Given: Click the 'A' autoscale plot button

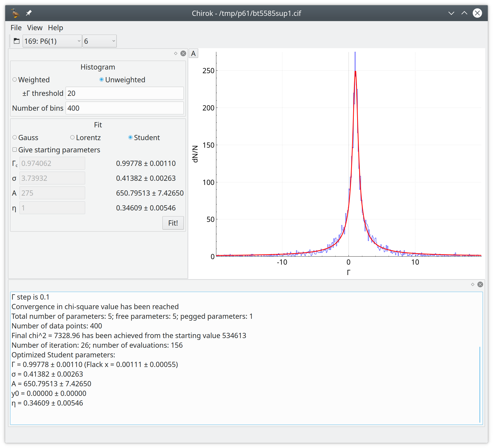Looking at the screenshot, I should click(x=193, y=53).
